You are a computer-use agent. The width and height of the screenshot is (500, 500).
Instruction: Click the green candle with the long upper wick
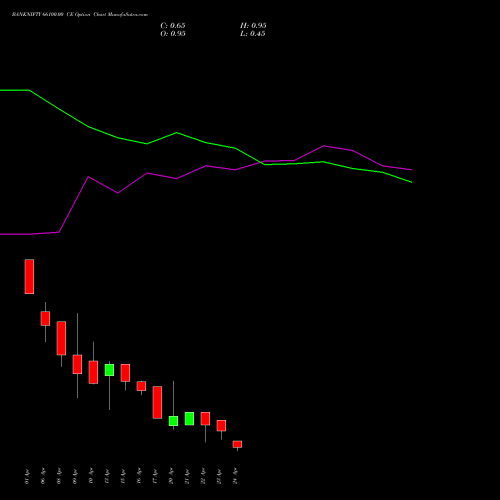tap(173, 421)
